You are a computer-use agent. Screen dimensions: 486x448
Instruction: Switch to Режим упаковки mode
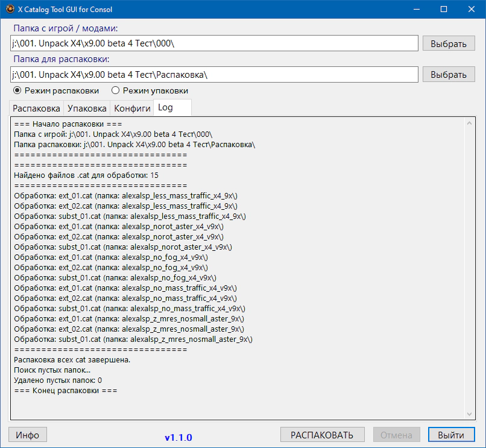click(116, 90)
